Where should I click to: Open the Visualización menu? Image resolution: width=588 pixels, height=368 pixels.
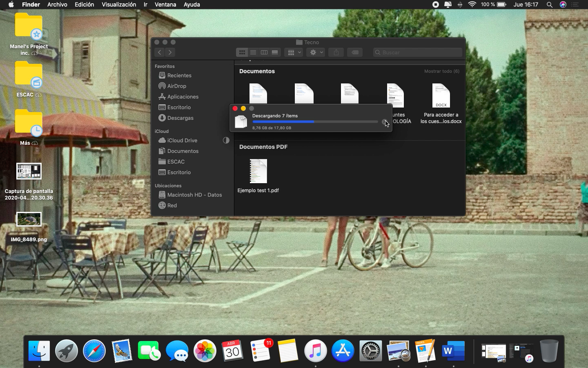119,4
